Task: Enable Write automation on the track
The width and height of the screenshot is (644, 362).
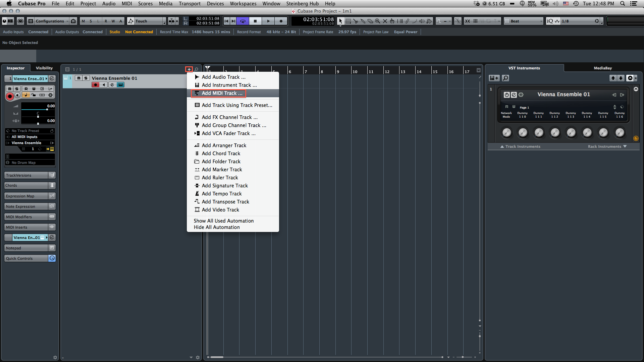Action: coord(34,89)
